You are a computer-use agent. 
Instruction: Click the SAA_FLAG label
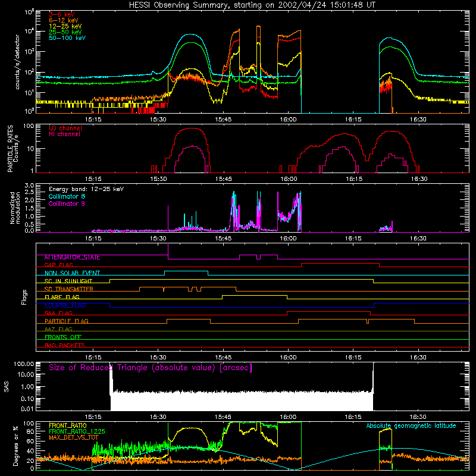[58, 314]
